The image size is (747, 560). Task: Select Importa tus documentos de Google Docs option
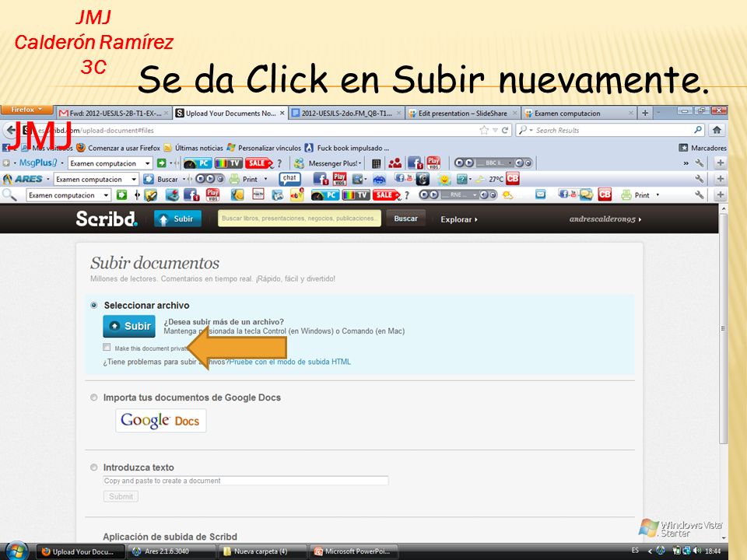point(94,397)
